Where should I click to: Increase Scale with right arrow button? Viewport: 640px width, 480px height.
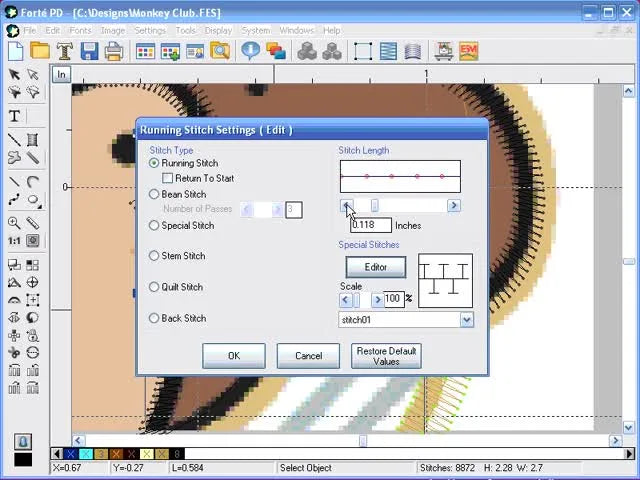[x=377, y=299]
